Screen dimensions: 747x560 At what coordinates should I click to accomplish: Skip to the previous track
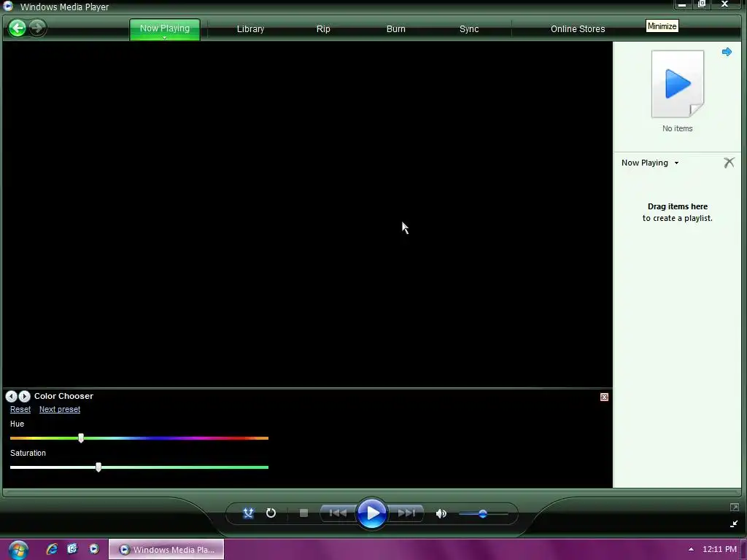338,513
